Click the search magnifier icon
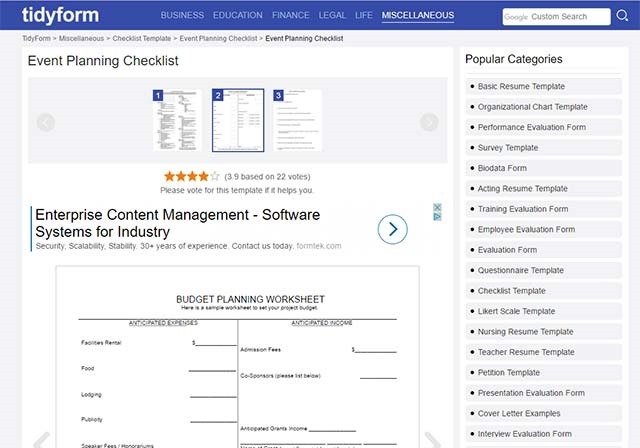 click(622, 16)
